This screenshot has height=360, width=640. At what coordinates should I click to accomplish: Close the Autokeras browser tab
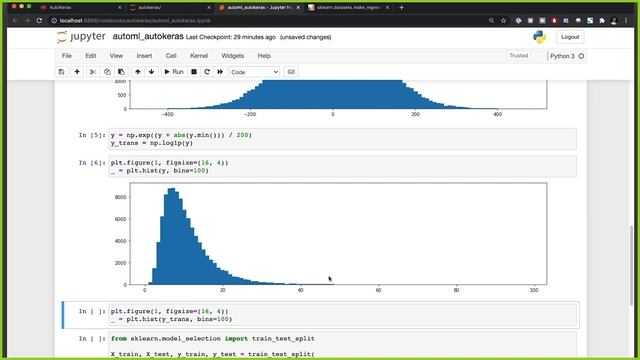click(119, 7)
